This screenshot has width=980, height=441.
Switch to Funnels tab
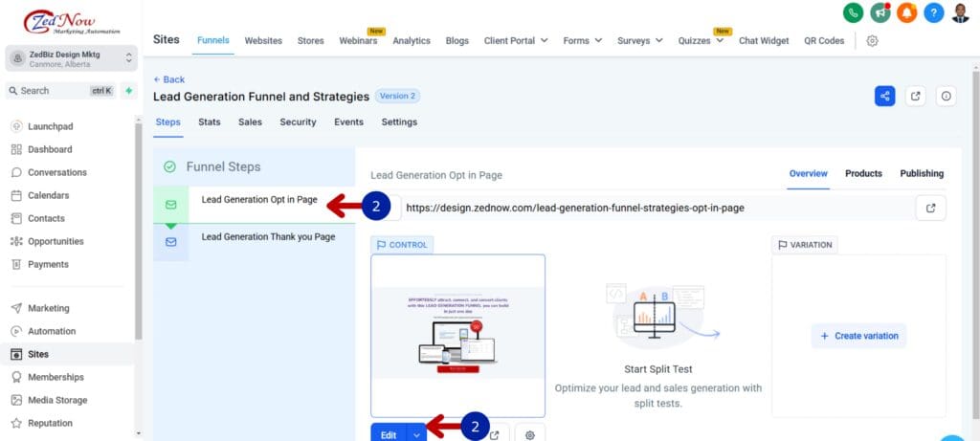[213, 40]
